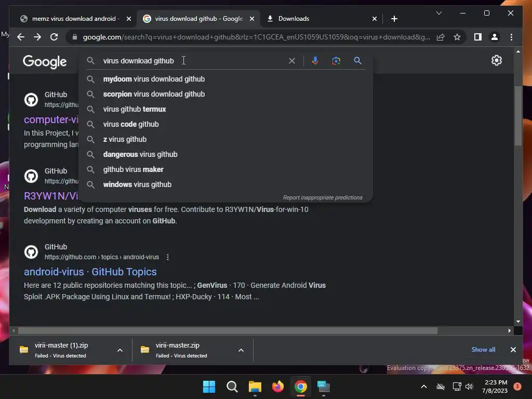Close the downloads bar
Image resolution: width=532 pixels, height=399 pixels.
pos(513,350)
